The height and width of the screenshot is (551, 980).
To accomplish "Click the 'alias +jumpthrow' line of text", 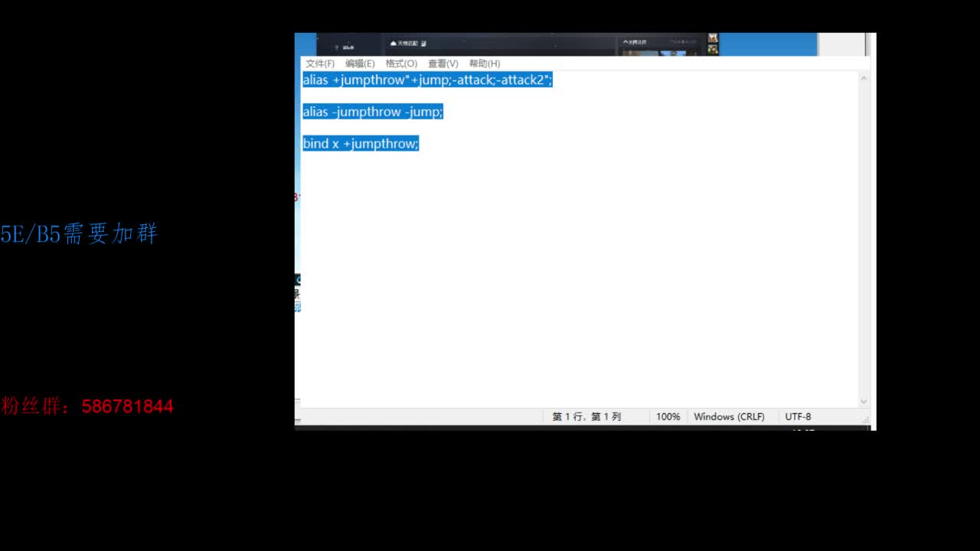I will pos(427,80).
